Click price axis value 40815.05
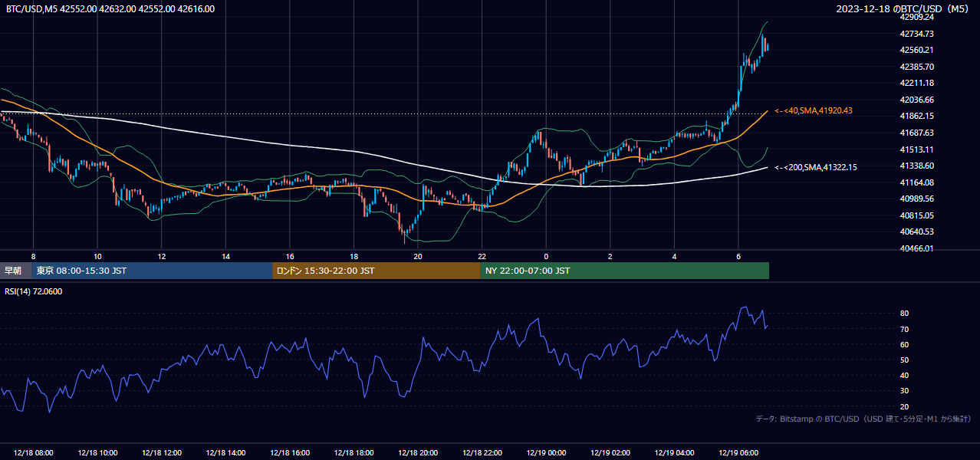 (917, 215)
